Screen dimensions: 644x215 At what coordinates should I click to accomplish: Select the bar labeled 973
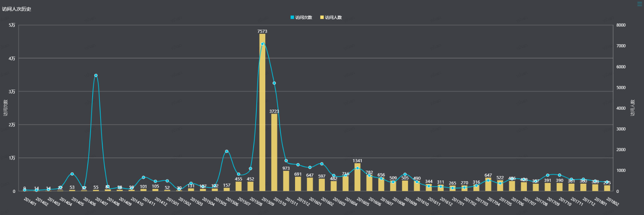point(286,181)
